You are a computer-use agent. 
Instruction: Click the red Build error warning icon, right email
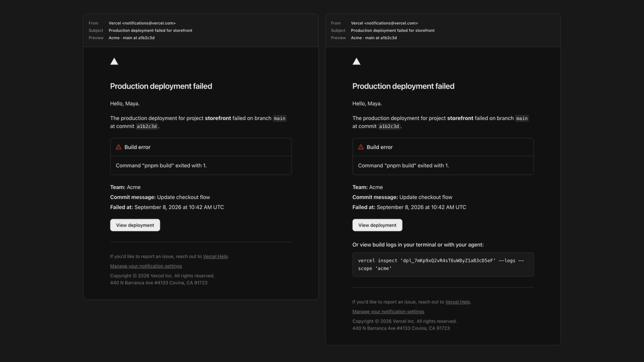[361, 147]
